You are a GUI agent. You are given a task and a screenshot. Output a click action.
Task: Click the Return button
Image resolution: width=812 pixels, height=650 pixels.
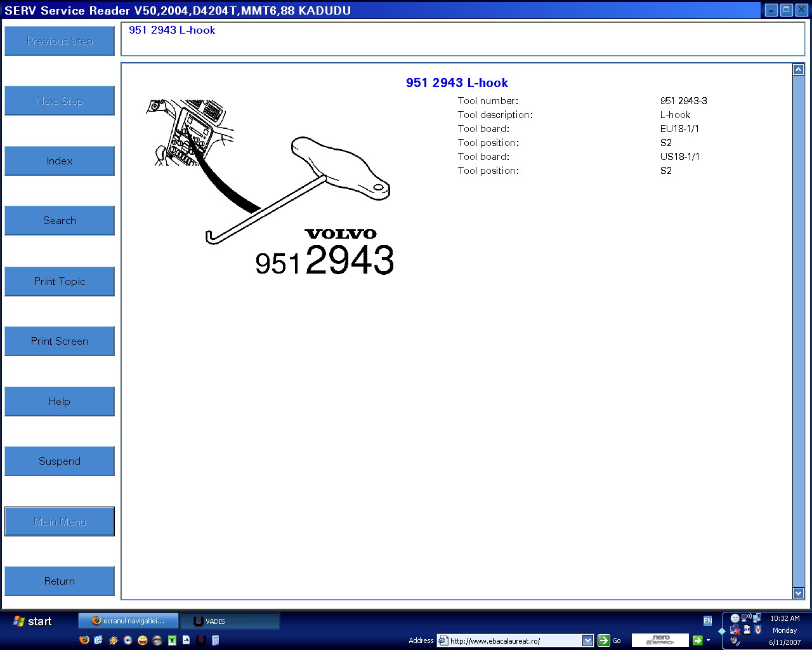click(x=60, y=581)
